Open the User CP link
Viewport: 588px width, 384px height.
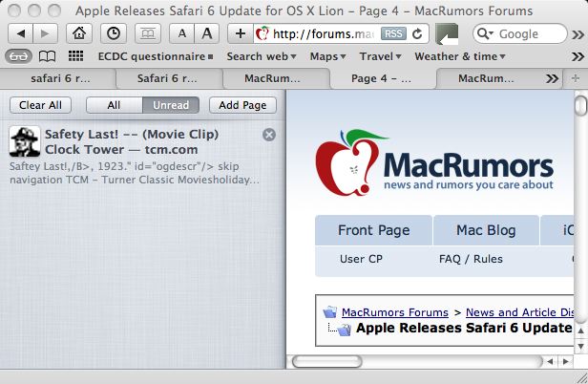point(361,259)
